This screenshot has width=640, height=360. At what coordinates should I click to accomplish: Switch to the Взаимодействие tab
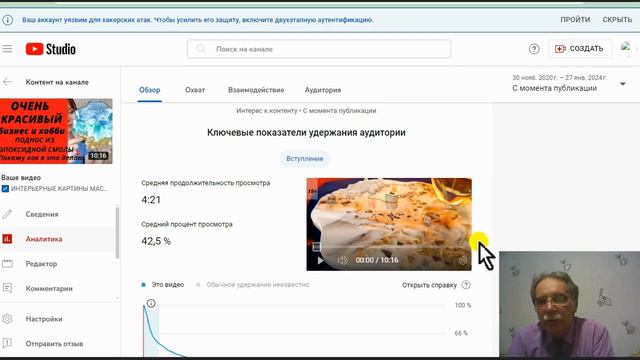[256, 90]
